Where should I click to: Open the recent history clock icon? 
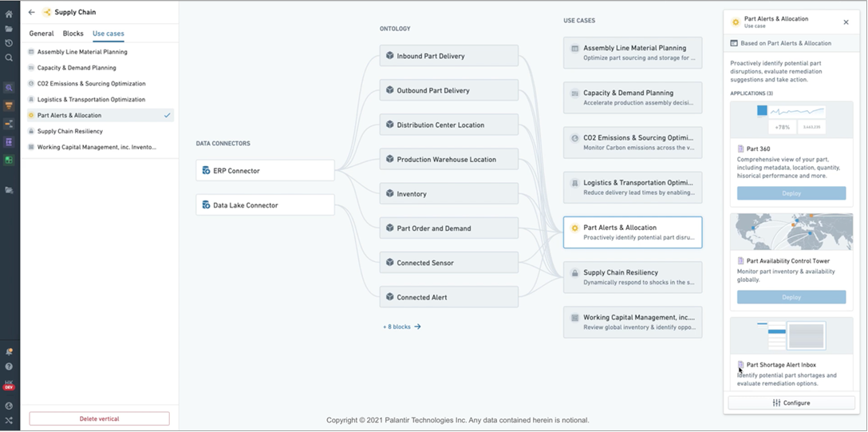(x=9, y=43)
